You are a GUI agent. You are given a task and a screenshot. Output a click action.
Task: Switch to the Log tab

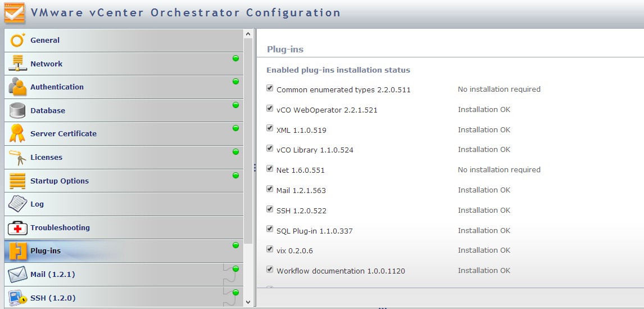[37, 204]
